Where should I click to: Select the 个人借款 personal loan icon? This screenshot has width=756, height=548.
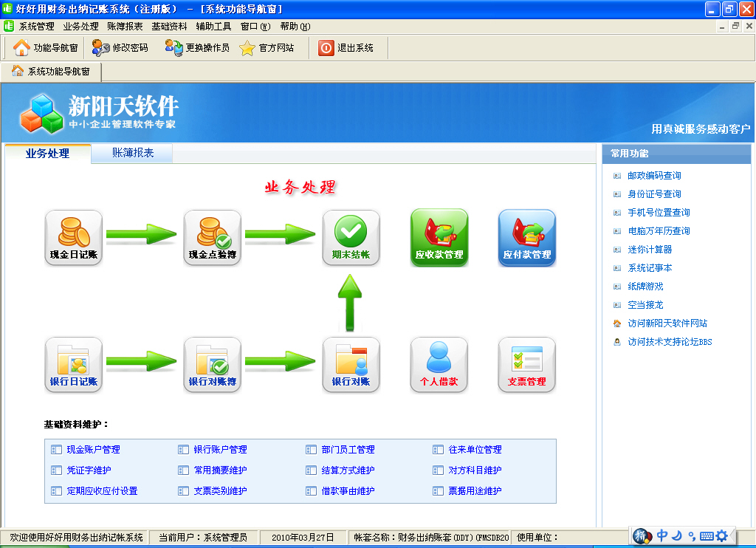coord(439,364)
